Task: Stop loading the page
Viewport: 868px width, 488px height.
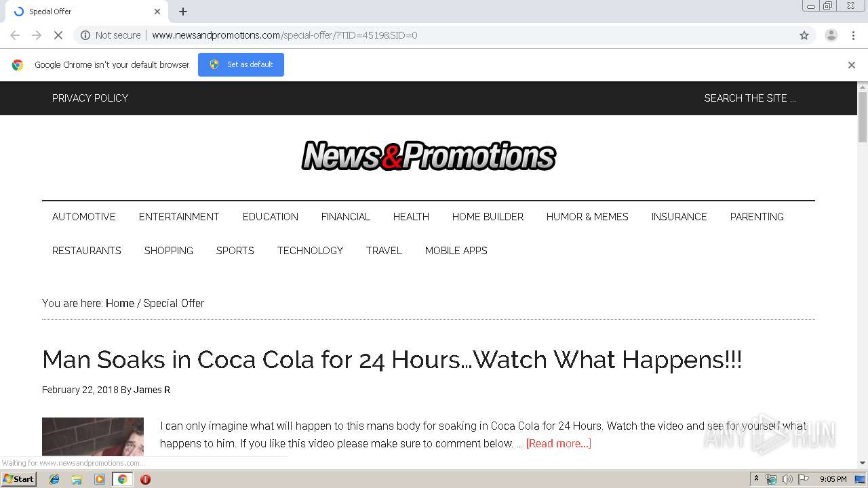Action: pyautogui.click(x=58, y=35)
